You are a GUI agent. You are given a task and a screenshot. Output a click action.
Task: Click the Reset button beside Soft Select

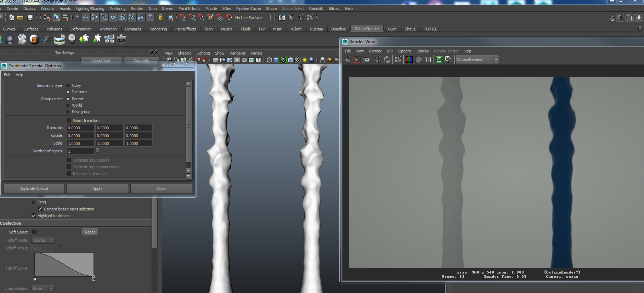point(90,232)
